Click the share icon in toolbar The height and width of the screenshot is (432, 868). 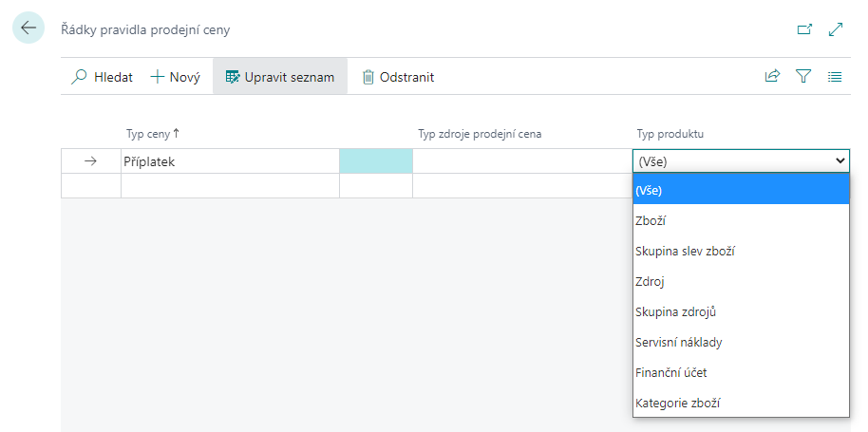coord(772,77)
